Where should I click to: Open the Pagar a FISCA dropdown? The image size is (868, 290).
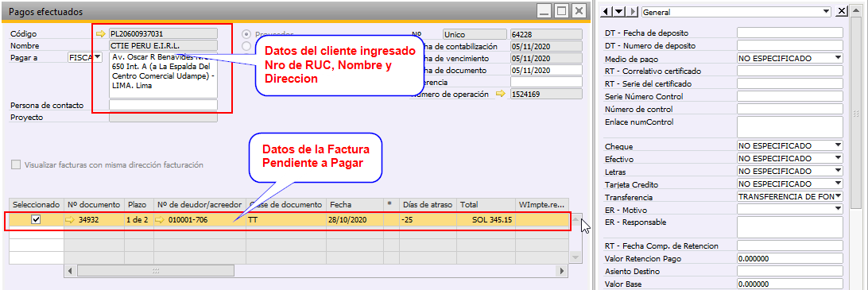coord(98,57)
